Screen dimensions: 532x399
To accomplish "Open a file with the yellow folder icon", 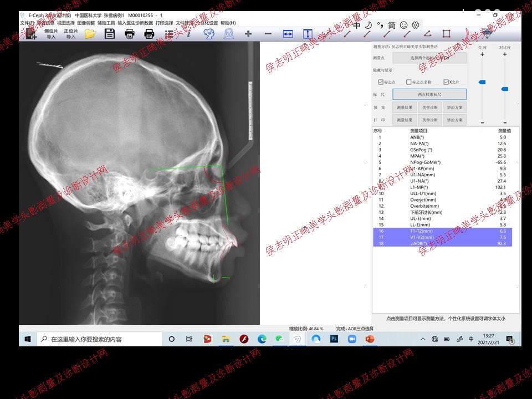I will (90, 34).
